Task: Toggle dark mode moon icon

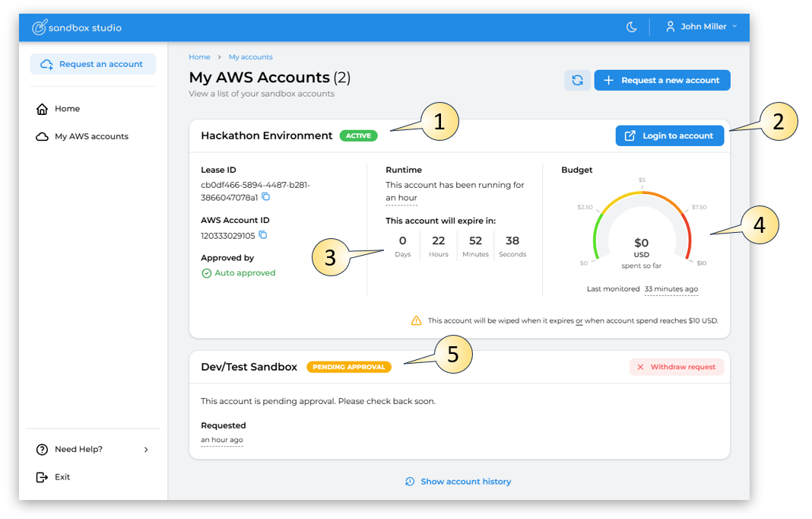Action: 631,27
